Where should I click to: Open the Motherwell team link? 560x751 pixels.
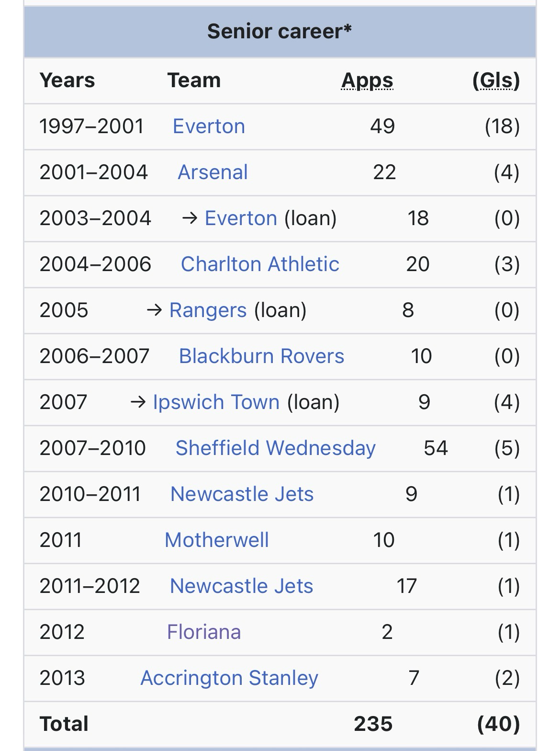(x=216, y=540)
